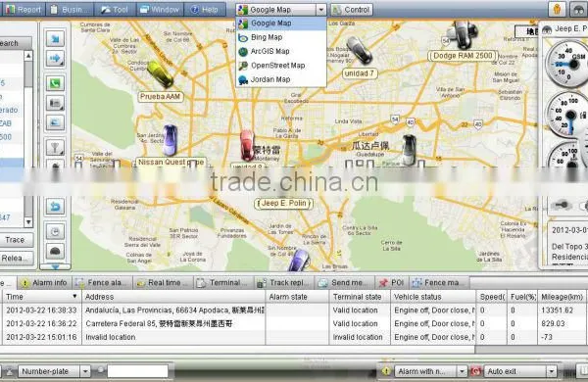Image resolution: width=588 pixels, height=382 pixels.
Task: Click the Control button
Action: tap(352, 10)
